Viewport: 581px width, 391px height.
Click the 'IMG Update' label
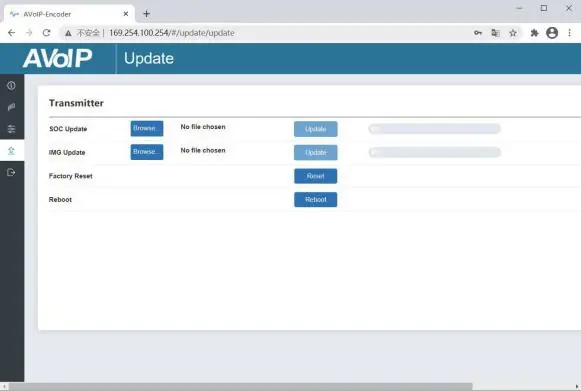click(x=67, y=152)
